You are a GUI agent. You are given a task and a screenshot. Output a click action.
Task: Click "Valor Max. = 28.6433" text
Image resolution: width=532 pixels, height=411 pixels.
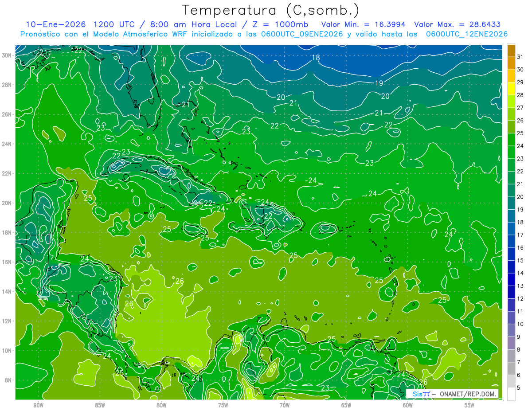click(x=458, y=24)
